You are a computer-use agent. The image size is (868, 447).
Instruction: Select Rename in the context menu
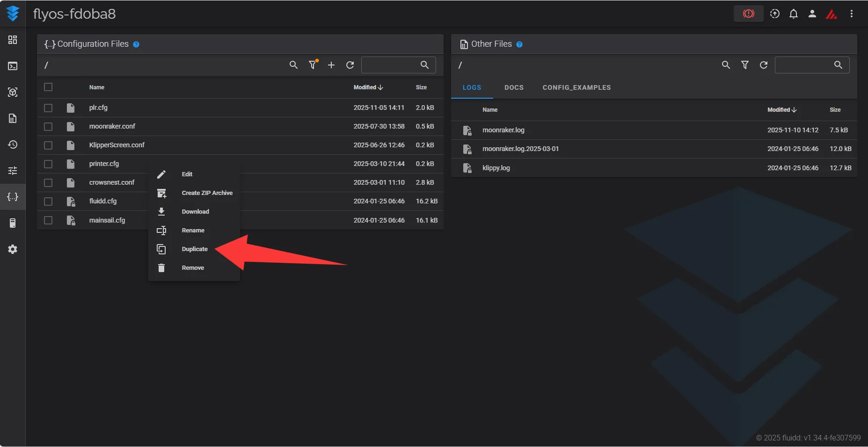click(x=193, y=231)
